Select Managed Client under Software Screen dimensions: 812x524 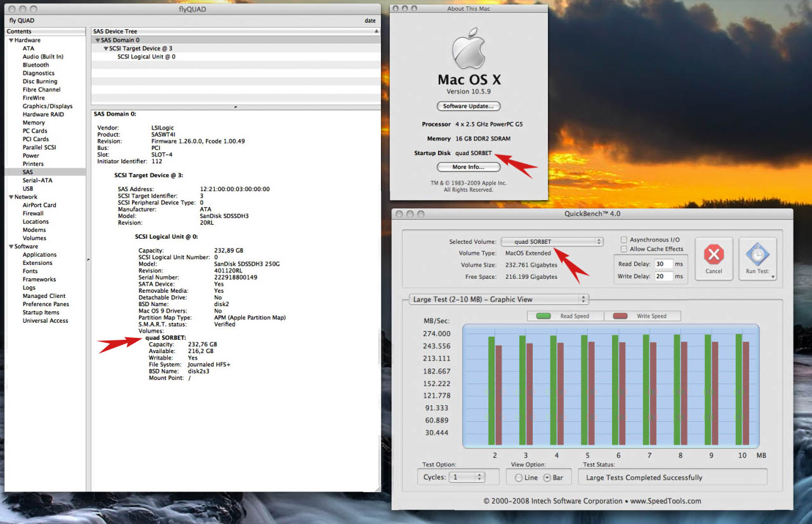pos(44,296)
